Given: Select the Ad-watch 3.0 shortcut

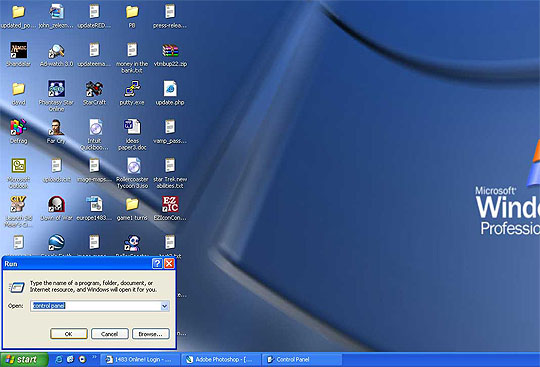Looking at the screenshot, I should tap(56, 51).
